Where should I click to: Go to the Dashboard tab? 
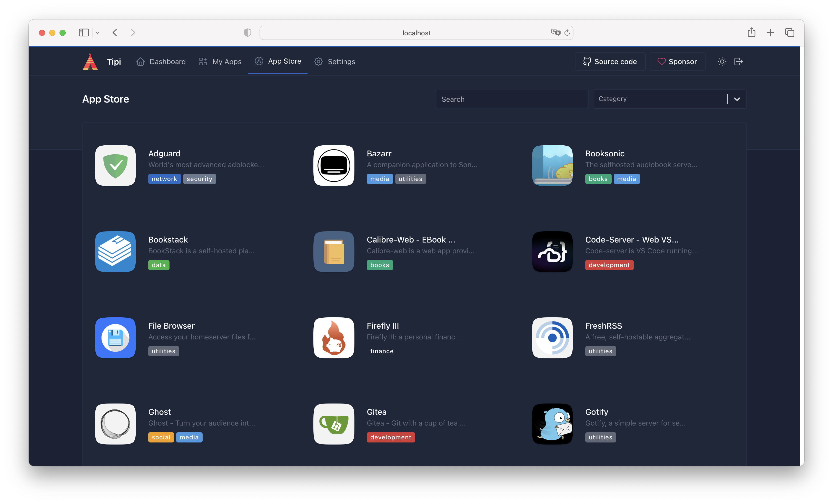pos(161,62)
